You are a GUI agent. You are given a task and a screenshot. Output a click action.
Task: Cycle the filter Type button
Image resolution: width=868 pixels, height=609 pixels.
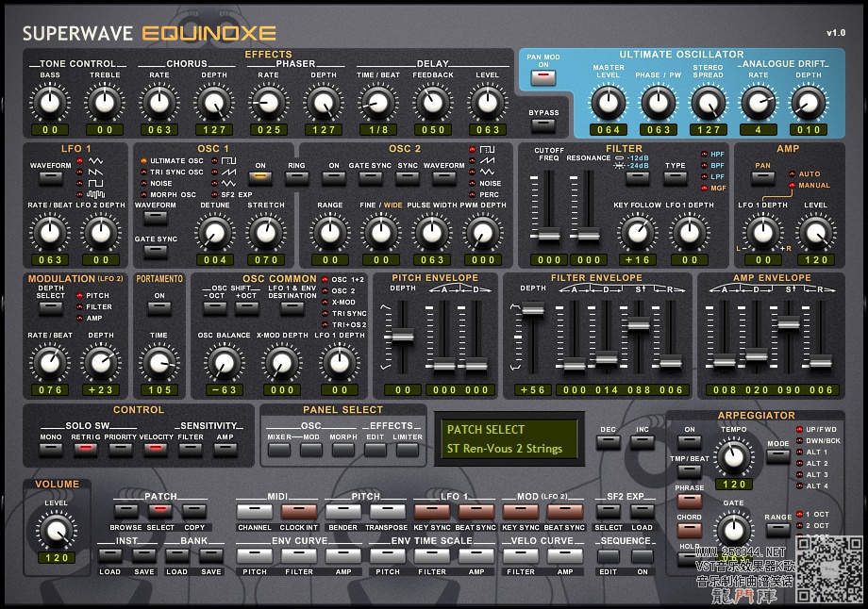[x=676, y=178]
